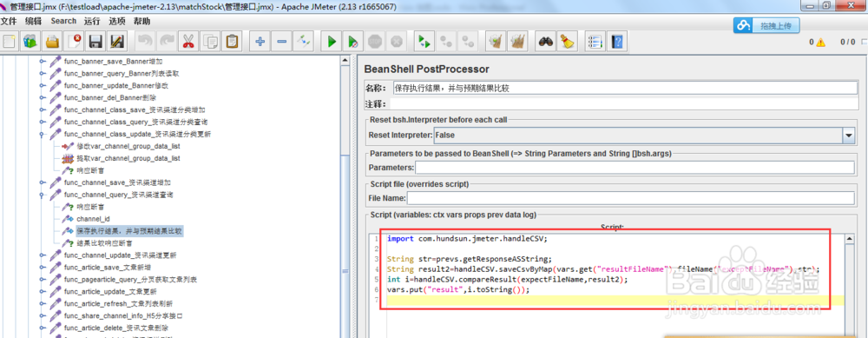Open the 编辑 menu
The image size is (868, 338).
(33, 21)
